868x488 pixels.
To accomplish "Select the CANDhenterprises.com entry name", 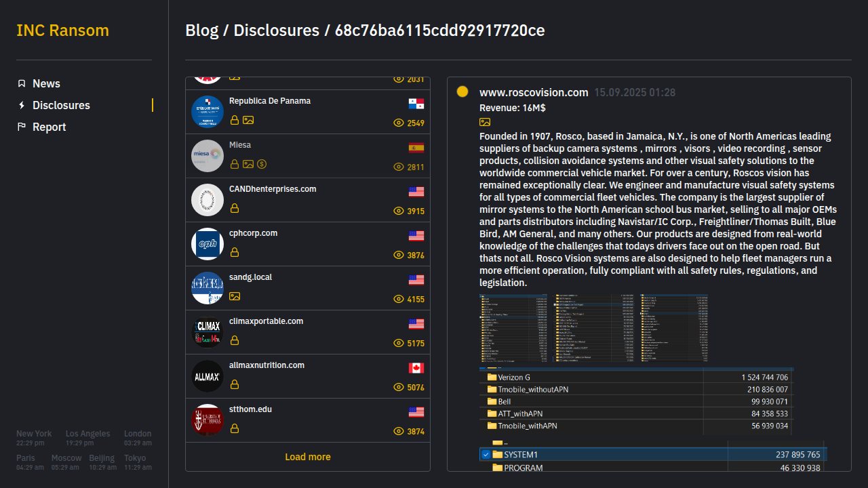I will point(273,189).
